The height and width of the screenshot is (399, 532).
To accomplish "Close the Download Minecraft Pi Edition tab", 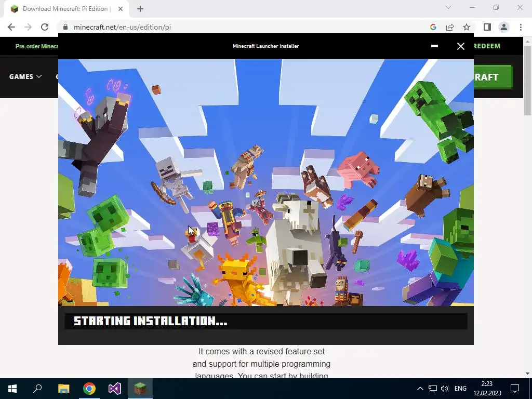I will (121, 9).
